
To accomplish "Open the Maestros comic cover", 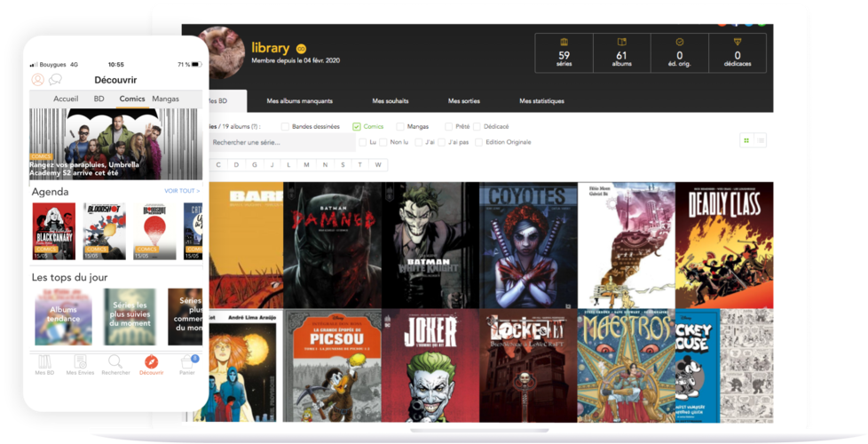I will pos(626,366).
